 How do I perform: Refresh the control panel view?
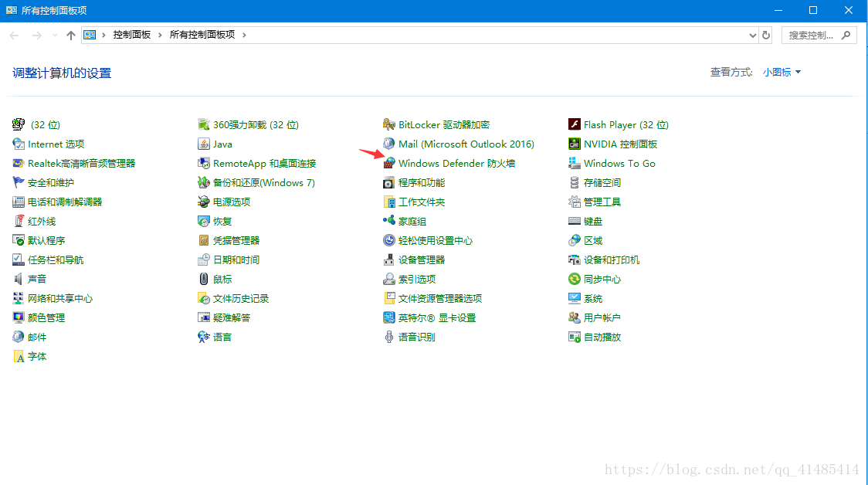point(766,36)
